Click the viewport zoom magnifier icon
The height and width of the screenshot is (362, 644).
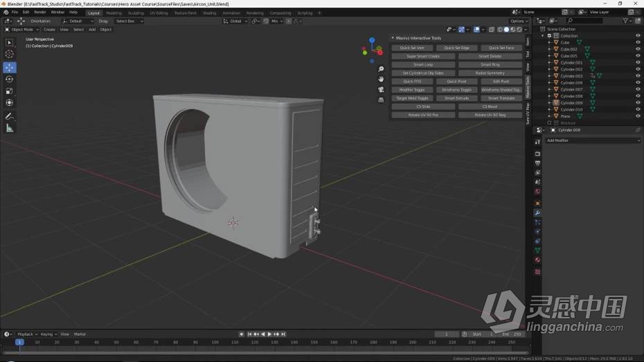pyautogui.click(x=381, y=69)
